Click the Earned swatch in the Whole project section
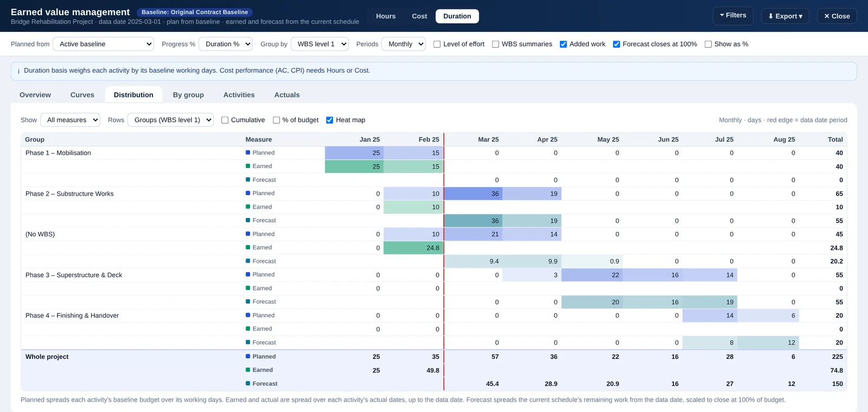868x412 pixels. click(248, 370)
